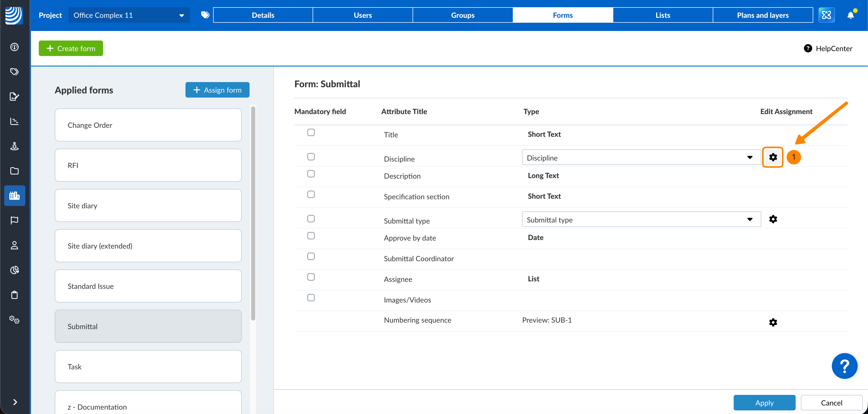Expand the Submittal type dropdown
Screen dimensions: 868x414
[641, 219]
